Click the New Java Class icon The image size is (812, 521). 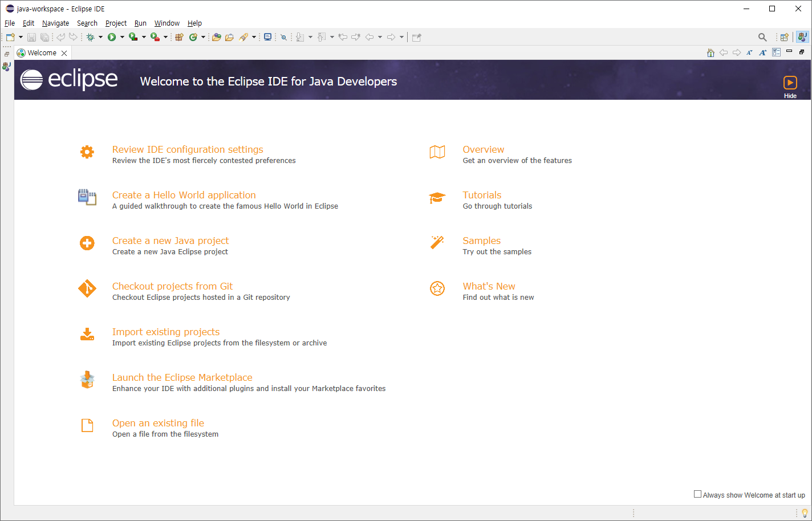pos(193,37)
